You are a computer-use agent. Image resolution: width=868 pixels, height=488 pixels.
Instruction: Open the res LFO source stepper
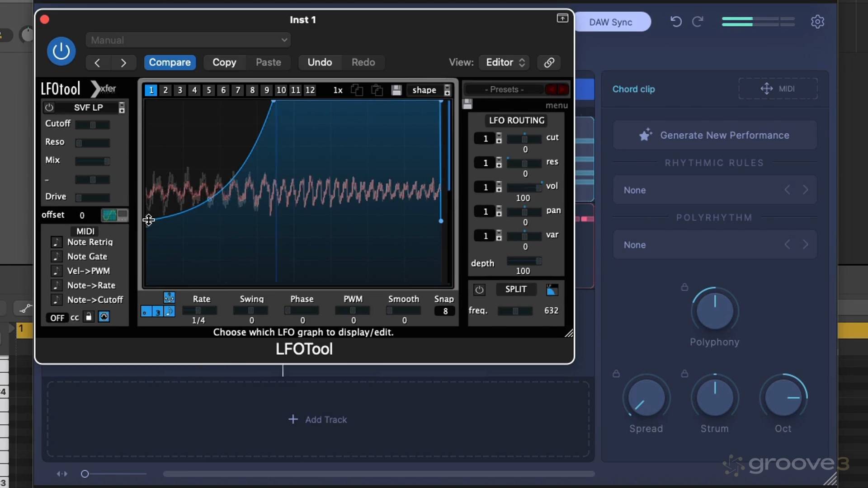pos(499,163)
